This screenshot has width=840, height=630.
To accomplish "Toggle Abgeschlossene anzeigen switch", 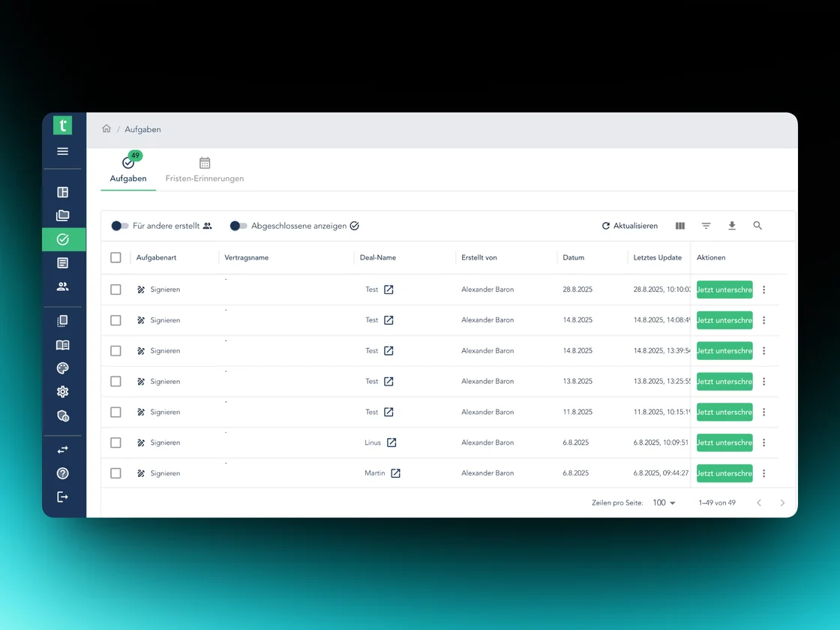I will click(x=238, y=226).
